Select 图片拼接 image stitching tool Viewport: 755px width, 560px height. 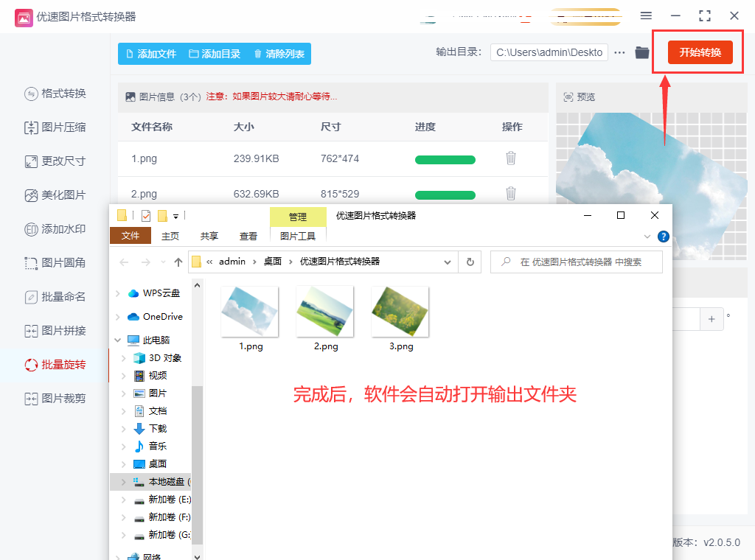(x=55, y=331)
